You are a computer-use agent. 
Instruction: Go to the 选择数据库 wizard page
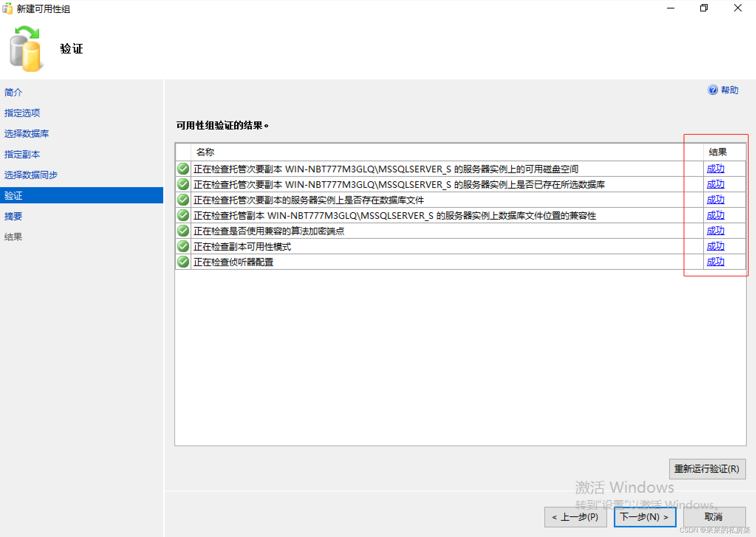(27, 134)
